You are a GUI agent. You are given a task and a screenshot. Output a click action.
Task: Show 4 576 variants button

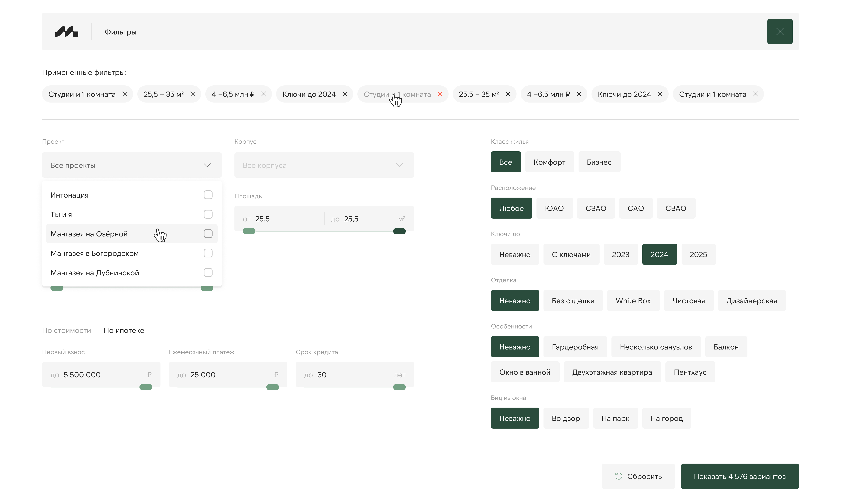click(739, 476)
